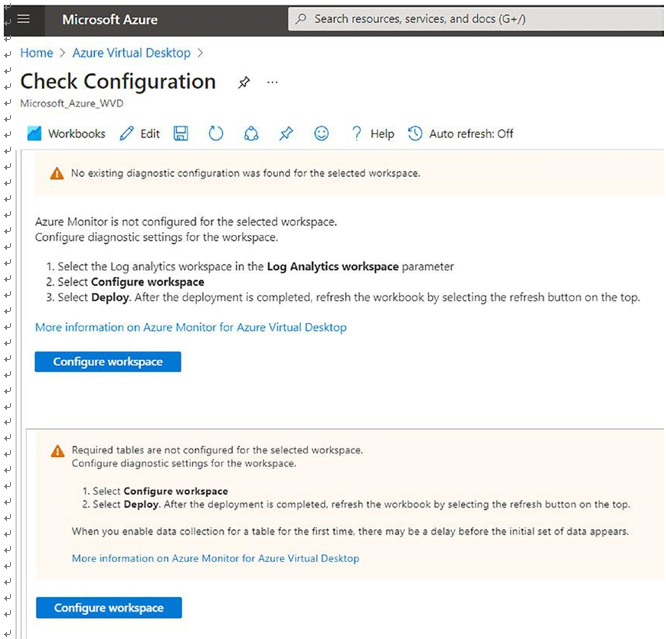Open feedback smiley face icon
The width and height of the screenshot is (666, 639).
click(x=321, y=133)
